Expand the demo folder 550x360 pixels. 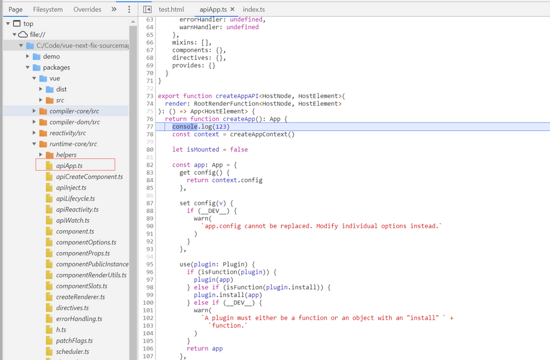[28, 56]
